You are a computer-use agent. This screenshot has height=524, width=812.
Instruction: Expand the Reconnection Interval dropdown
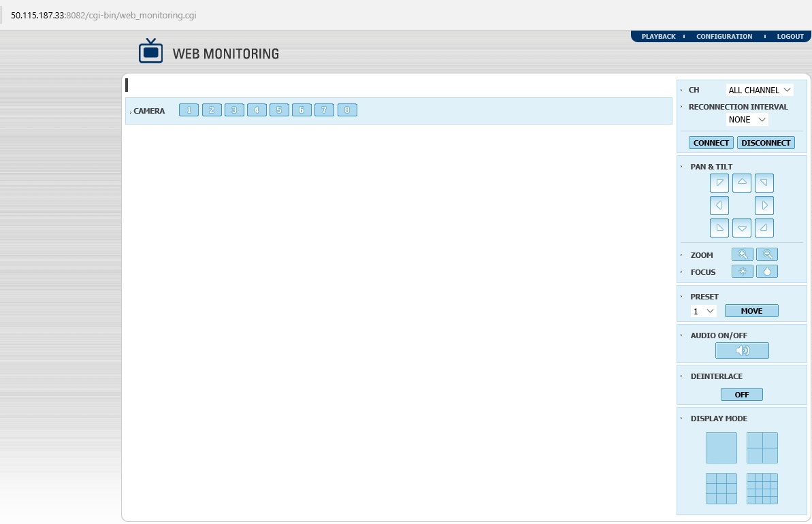point(747,120)
